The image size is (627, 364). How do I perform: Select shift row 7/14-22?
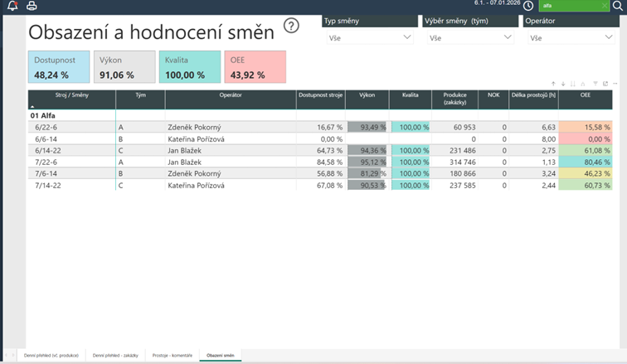(x=320, y=186)
